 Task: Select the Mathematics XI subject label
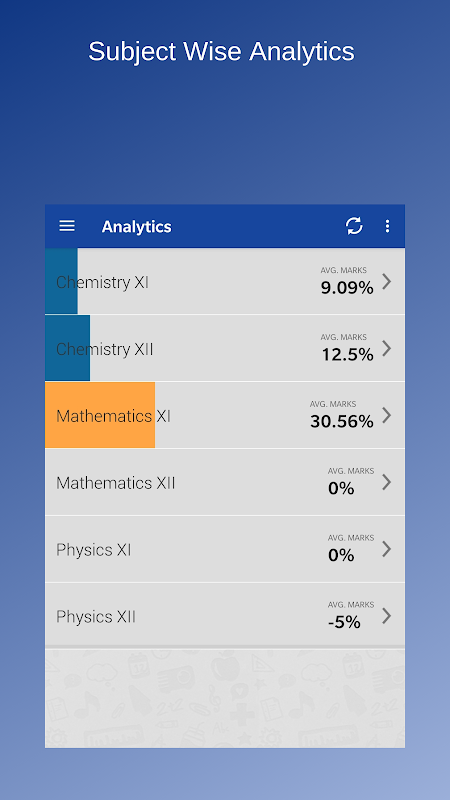pyautogui.click(x=113, y=416)
